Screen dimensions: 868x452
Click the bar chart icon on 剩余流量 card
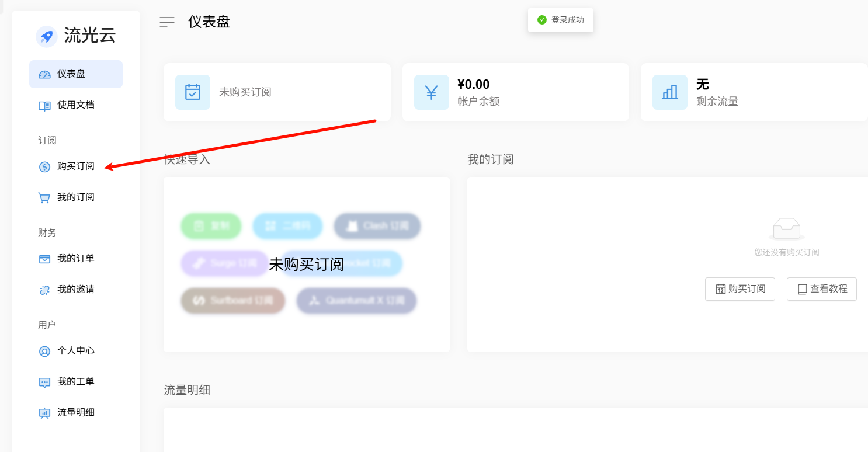670,92
